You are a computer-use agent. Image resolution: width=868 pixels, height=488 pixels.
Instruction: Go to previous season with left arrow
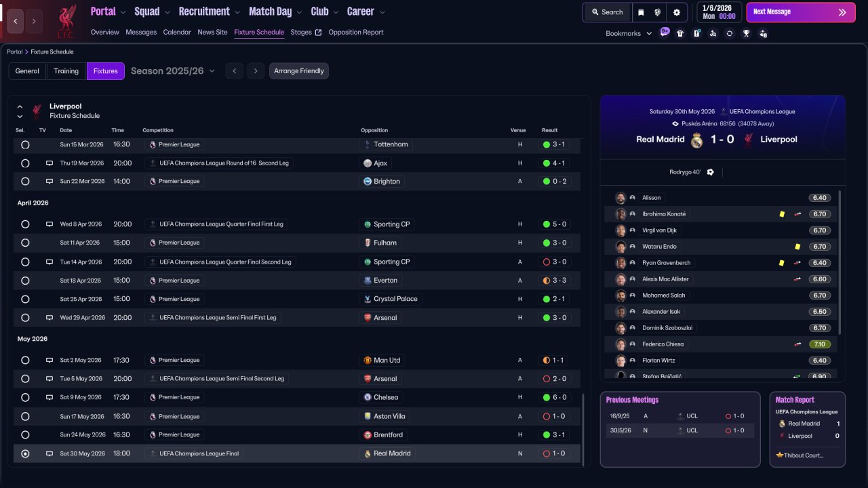click(234, 71)
